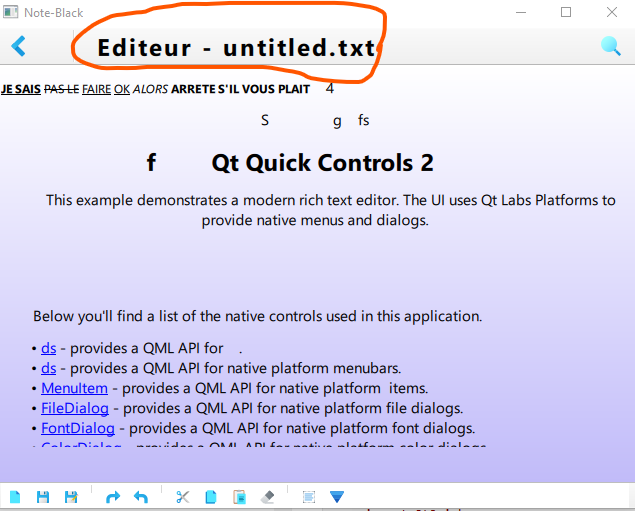Click the paste clipboard icon
635x511 pixels.
[x=239, y=497]
